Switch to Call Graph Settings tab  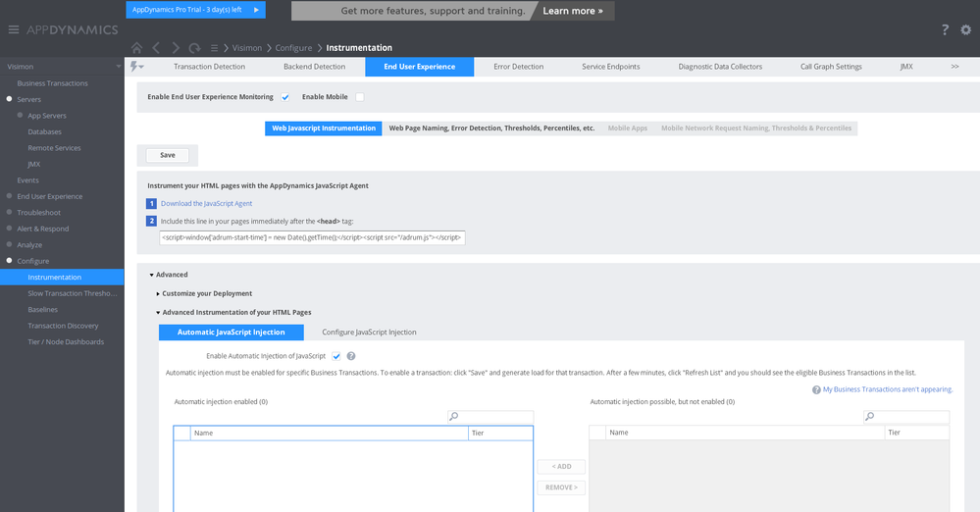coord(831,67)
